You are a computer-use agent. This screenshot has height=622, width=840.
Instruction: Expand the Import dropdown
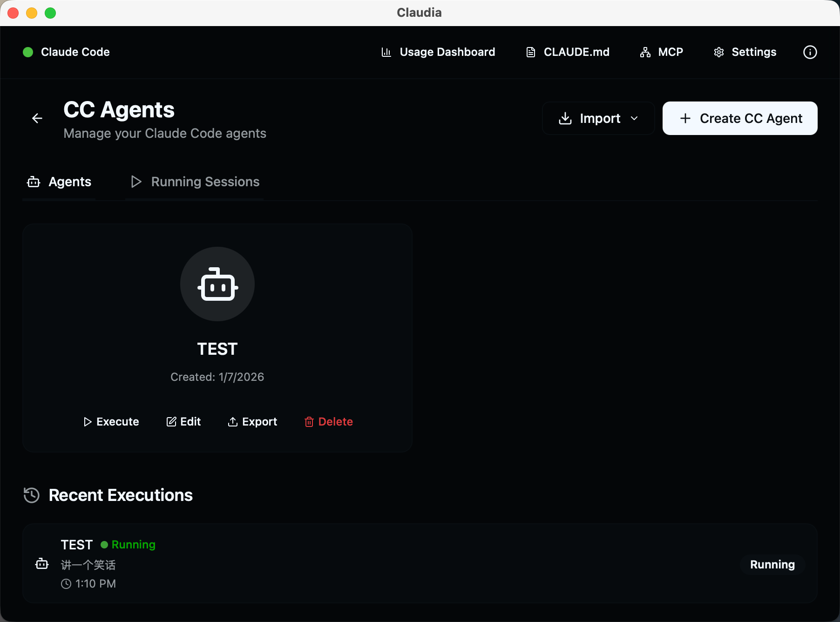click(598, 118)
